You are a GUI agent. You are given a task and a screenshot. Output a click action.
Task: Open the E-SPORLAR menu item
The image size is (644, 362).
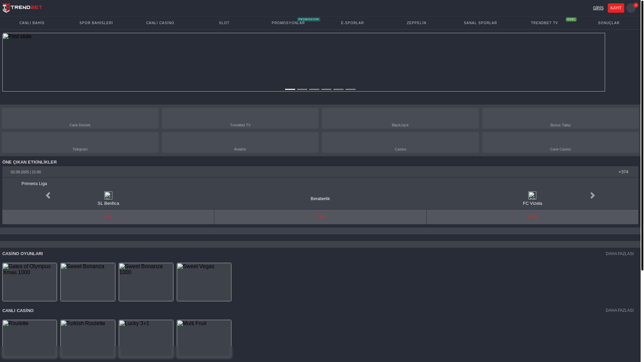click(x=352, y=23)
